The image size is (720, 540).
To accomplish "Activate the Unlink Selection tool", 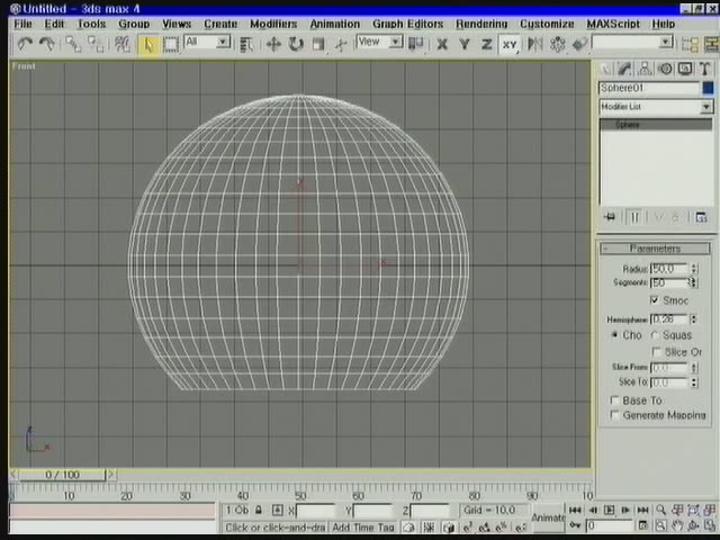I will coord(96,45).
